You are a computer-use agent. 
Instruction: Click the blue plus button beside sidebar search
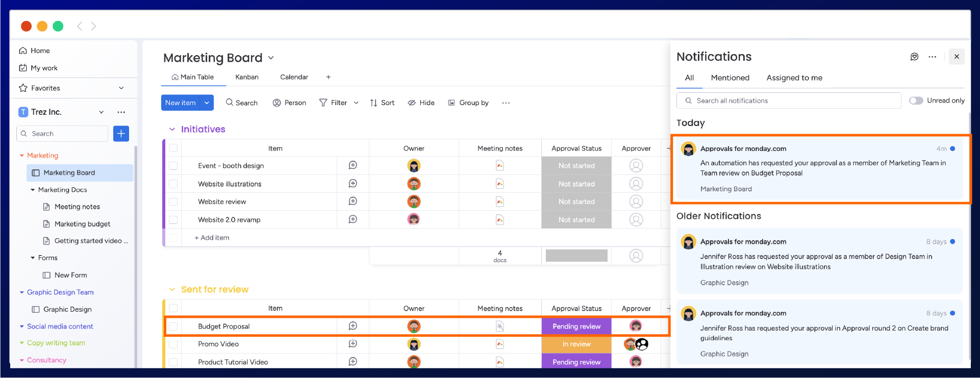121,134
